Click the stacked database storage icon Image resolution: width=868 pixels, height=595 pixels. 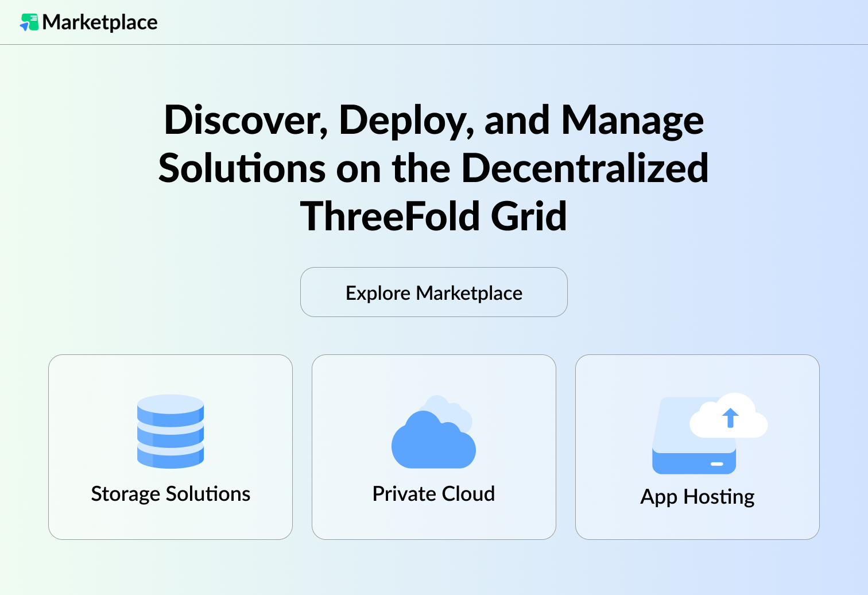click(170, 431)
